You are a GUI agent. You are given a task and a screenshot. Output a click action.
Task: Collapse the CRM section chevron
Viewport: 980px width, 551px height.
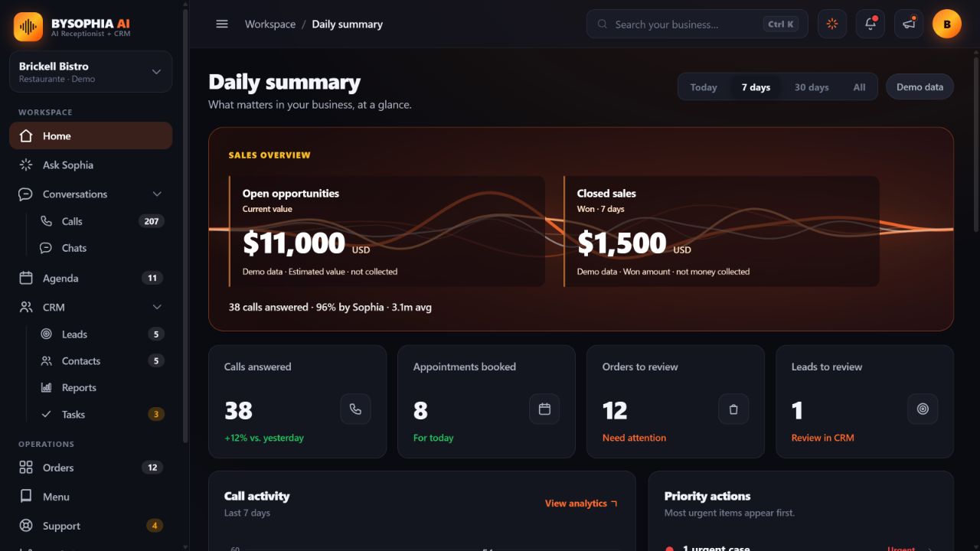coord(157,308)
